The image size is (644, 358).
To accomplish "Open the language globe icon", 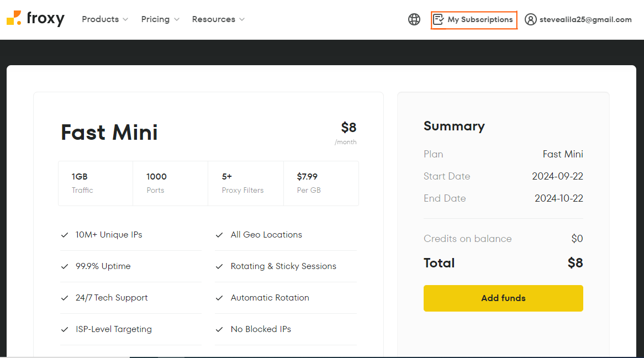I will pos(414,19).
